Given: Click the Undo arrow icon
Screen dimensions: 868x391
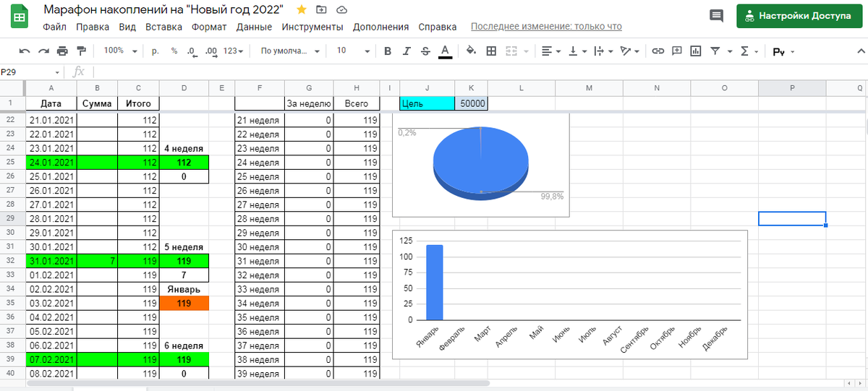Looking at the screenshot, I should 25,51.
